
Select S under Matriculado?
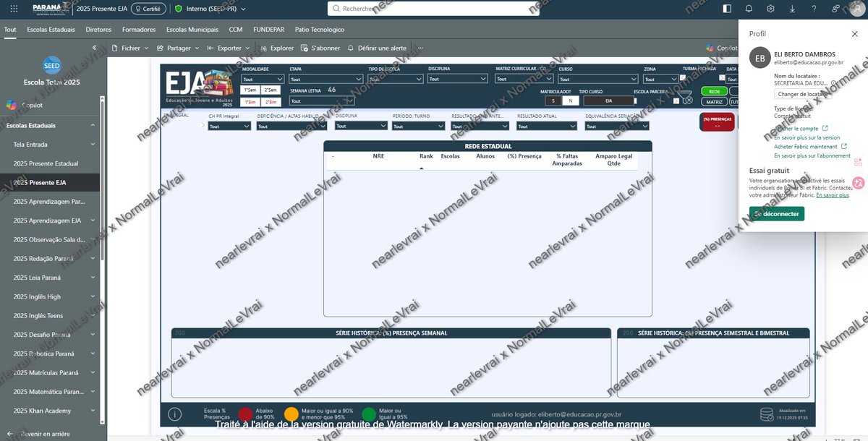553,101
